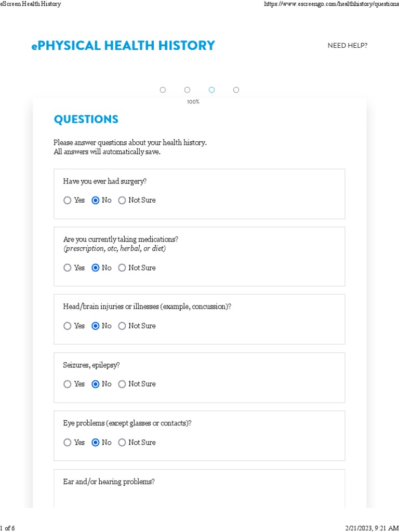Choose Not Sure for head/brain injuries
The image size is (399, 532).
122,326
